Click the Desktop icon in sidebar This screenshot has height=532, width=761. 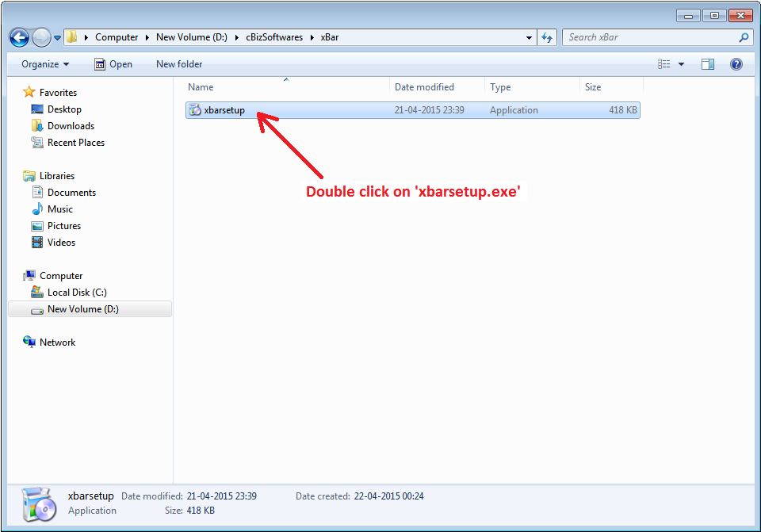coord(37,109)
